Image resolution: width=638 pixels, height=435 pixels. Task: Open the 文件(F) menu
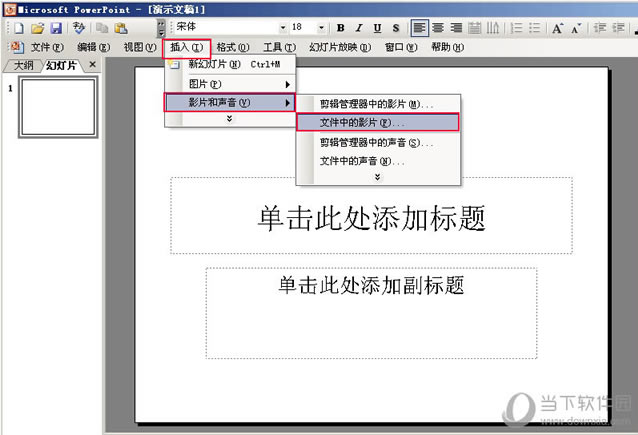pyautogui.click(x=47, y=47)
